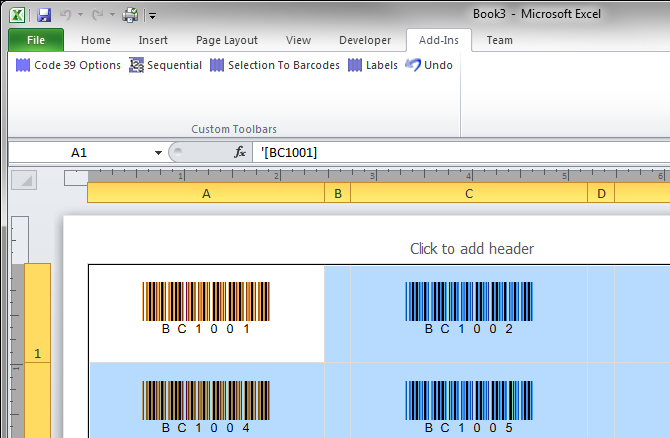This screenshot has height=438, width=670.
Task: Click the Sequential barcode button
Action: click(166, 65)
